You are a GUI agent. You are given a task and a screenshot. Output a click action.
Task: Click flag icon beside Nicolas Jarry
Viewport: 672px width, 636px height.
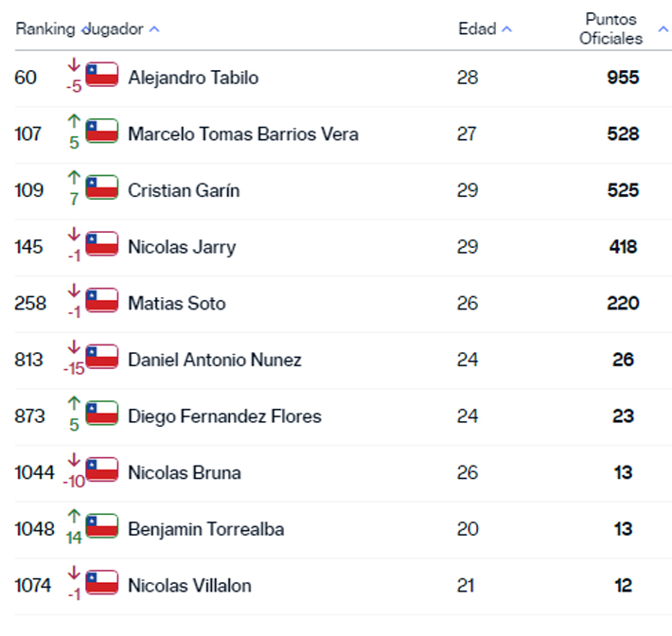coord(102,244)
